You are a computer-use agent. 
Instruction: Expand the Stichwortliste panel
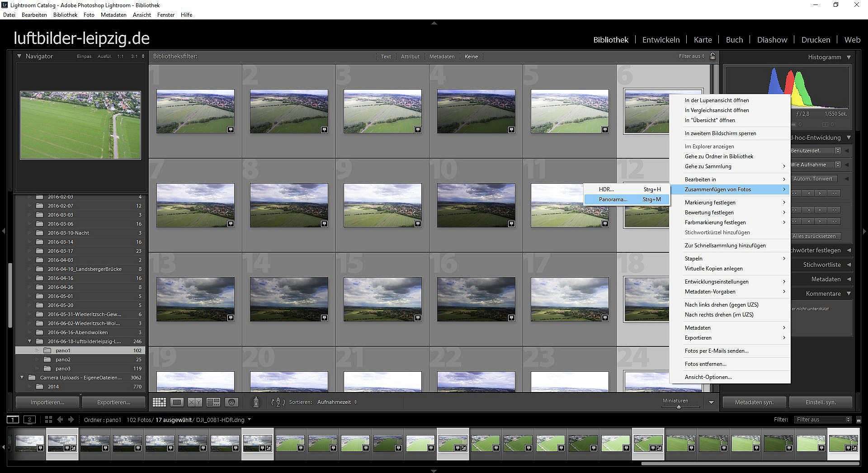(x=849, y=265)
